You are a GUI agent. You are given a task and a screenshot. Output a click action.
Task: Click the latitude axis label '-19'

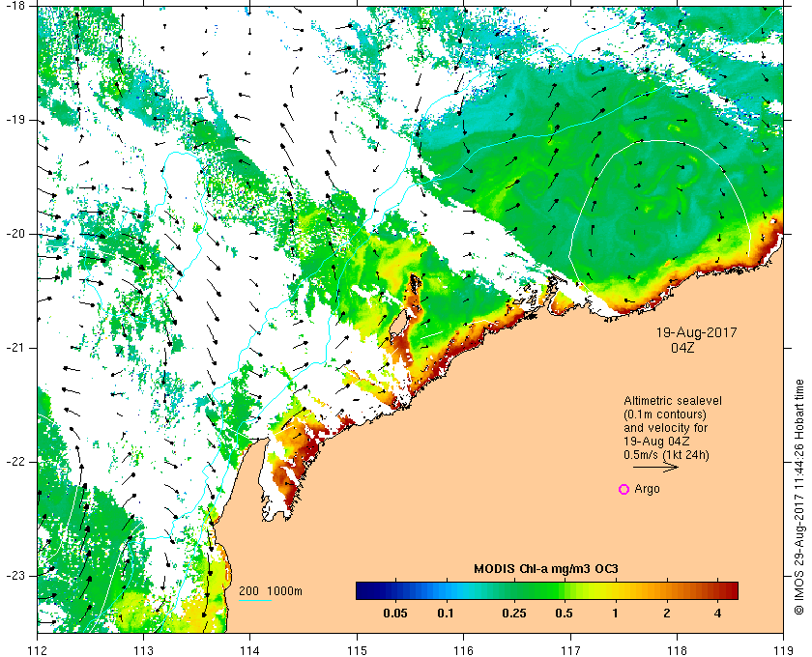pos(14,120)
